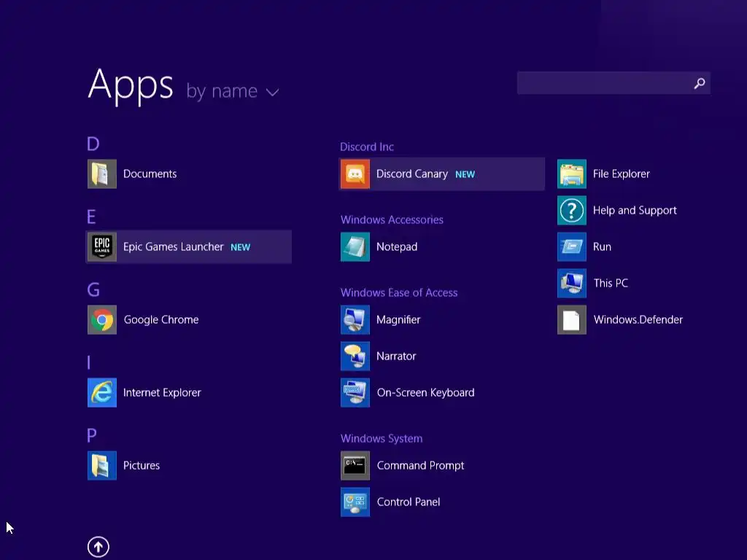Viewport: 747px width, 560px height.
Task: Click the 'This PC' label
Action: pyautogui.click(x=611, y=284)
